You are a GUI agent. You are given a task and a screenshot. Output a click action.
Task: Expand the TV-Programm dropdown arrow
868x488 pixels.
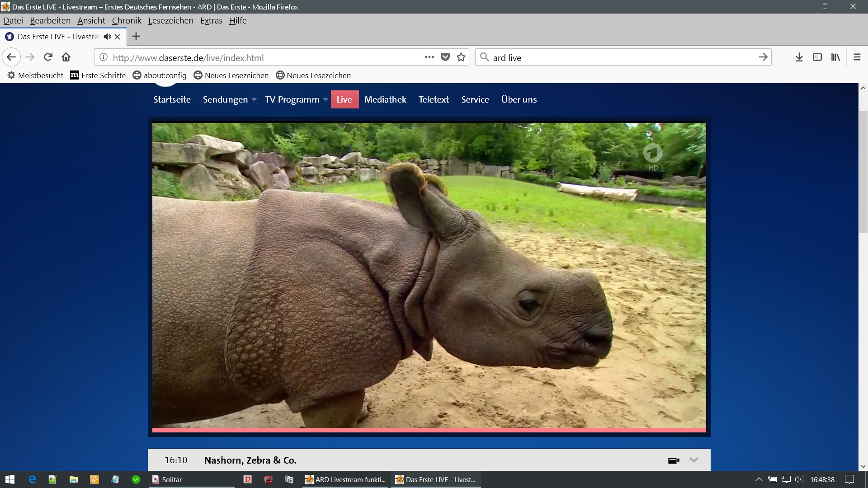325,100
